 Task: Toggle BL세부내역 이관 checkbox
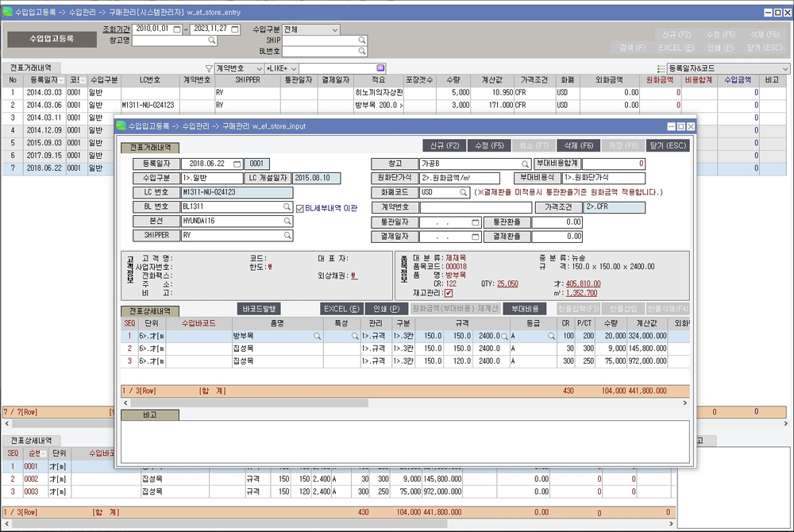click(x=300, y=209)
